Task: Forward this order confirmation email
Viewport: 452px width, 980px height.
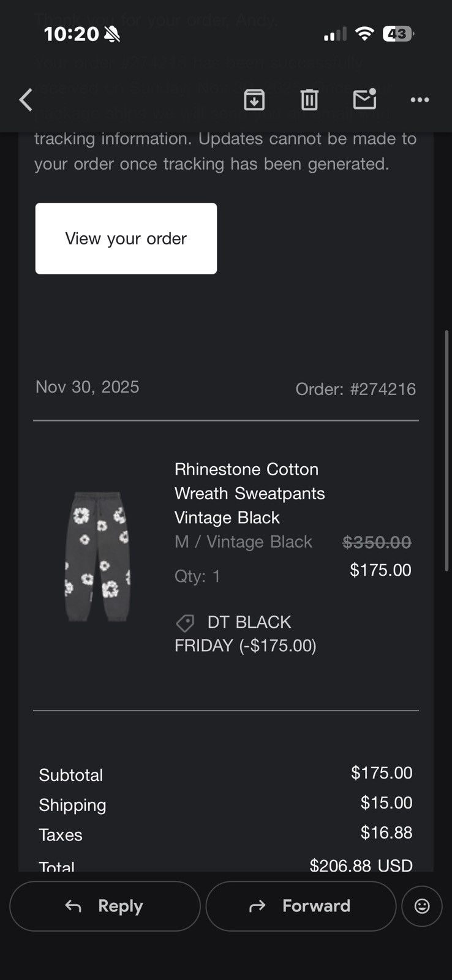Action: click(301, 906)
